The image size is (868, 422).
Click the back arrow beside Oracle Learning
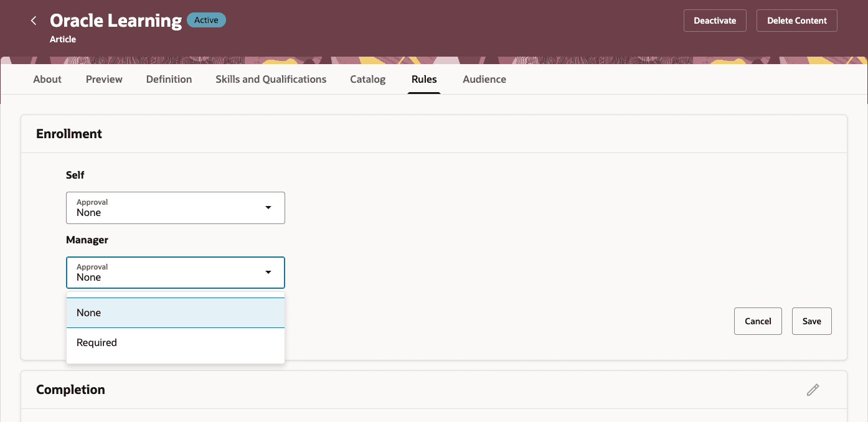pyautogui.click(x=34, y=21)
